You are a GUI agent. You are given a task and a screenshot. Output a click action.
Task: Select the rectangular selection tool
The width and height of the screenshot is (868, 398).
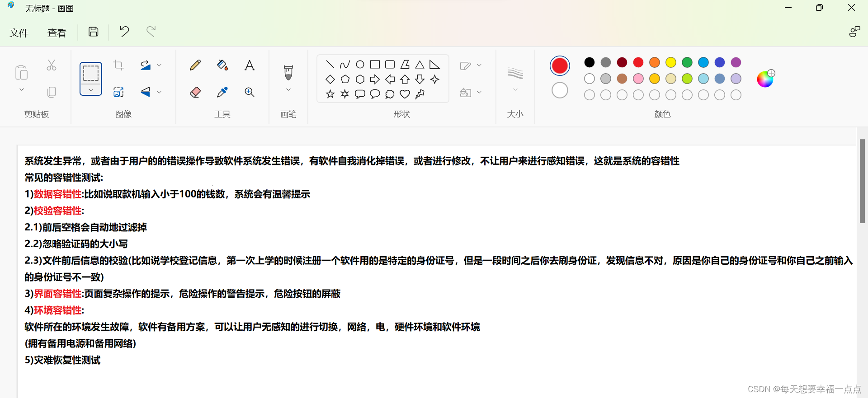click(91, 73)
